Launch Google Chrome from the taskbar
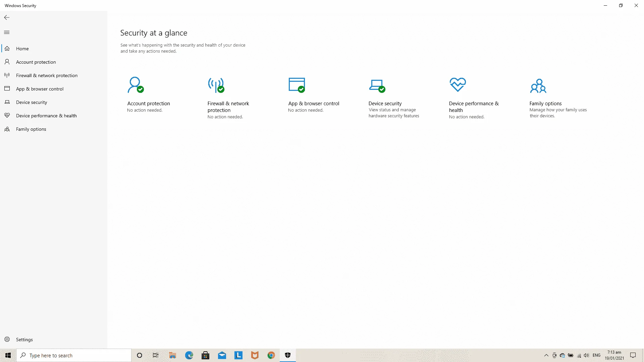This screenshot has height=362, width=644. [271, 355]
